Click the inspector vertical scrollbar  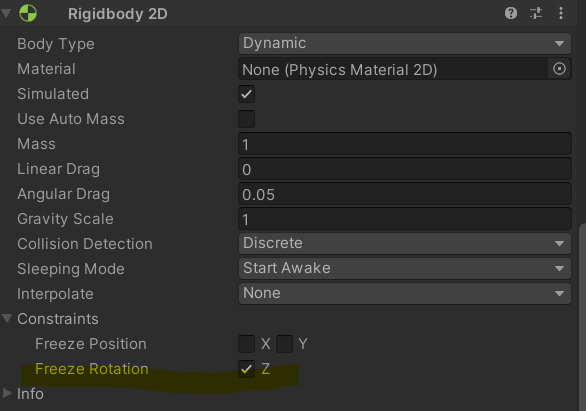coord(582,316)
